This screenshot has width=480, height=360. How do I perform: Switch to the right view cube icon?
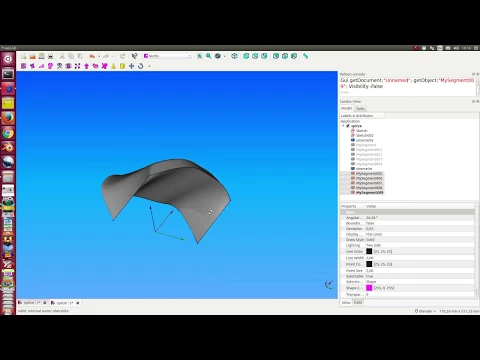[264, 56]
